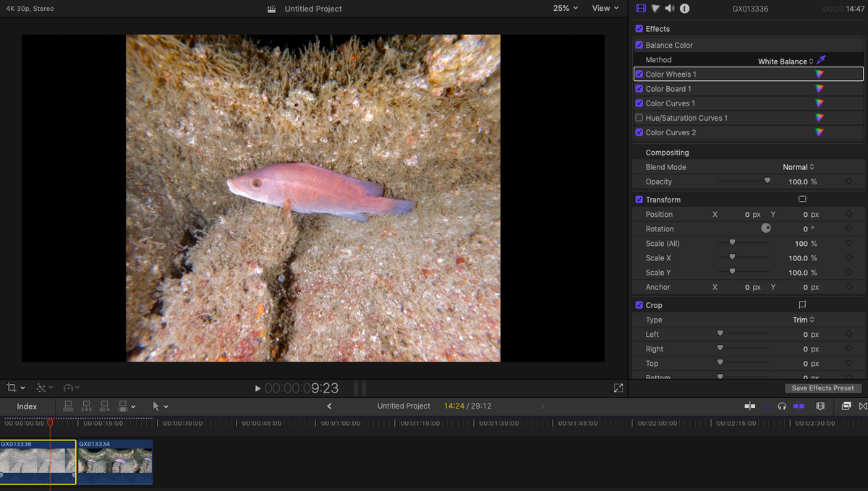Open the Audio inspector tab
This screenshot has height=491, width=868.
coord(670,8)
